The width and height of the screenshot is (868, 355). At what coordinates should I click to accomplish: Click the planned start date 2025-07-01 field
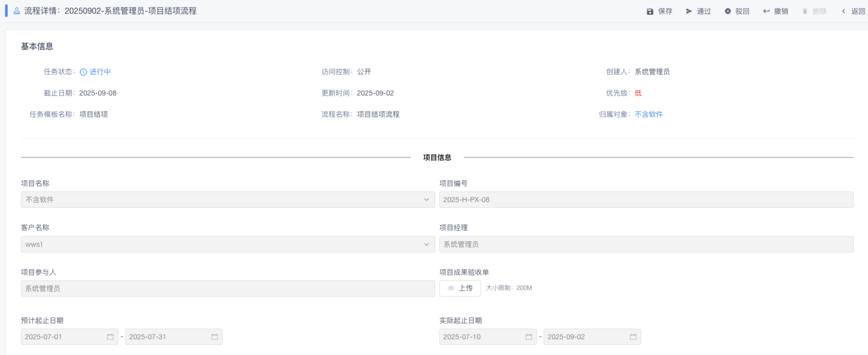64,337
